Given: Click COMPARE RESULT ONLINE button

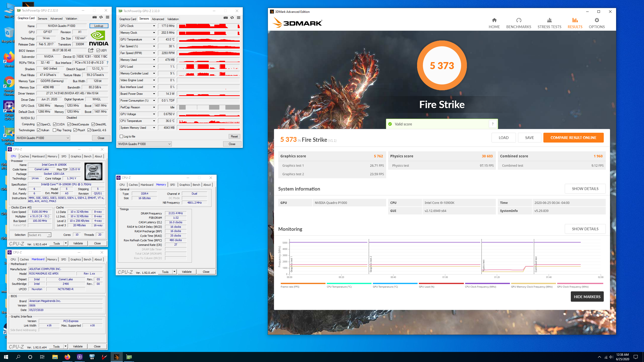Looking at the screenshot, I should (x=573, y=138).
